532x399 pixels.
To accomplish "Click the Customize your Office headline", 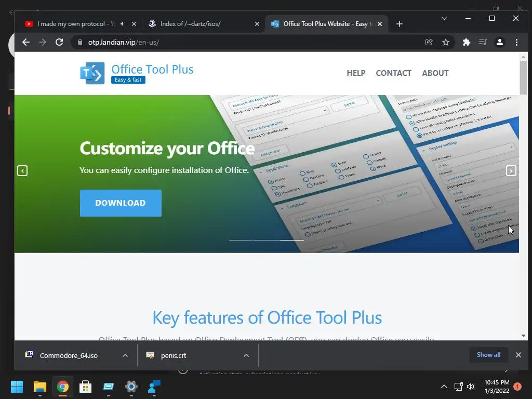I will [x=167, y=148].
